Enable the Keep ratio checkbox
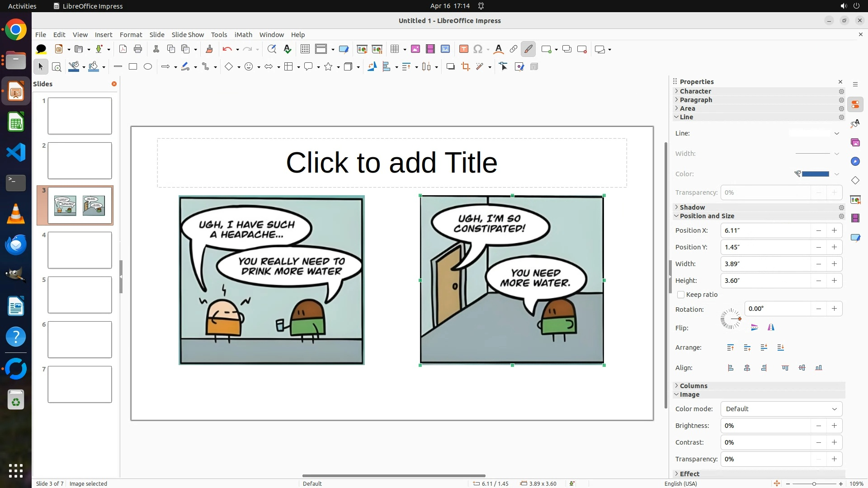The width and height of the screenshot is (868, 488). tap(681, 295)
